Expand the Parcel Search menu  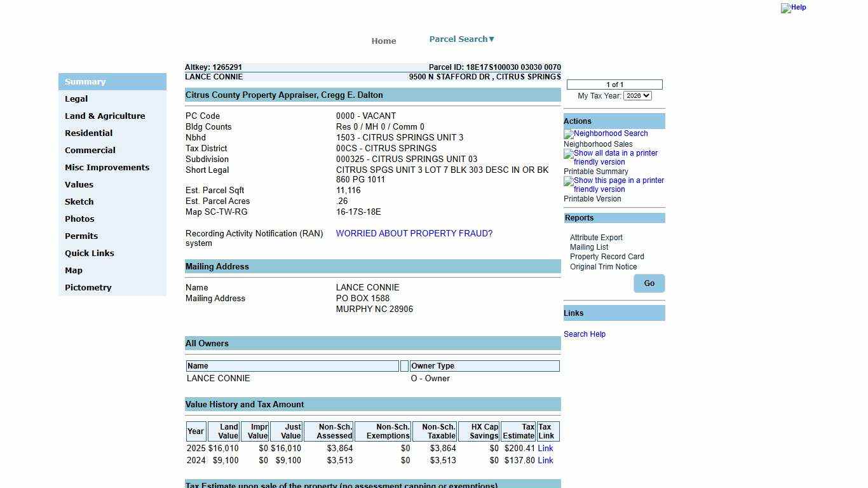pyautogui.click(x=461, y=39)
